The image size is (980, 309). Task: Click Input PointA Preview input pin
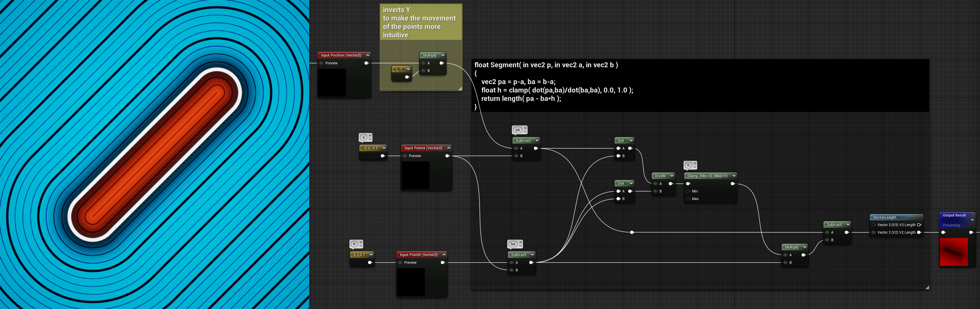[x=405, y=156]
